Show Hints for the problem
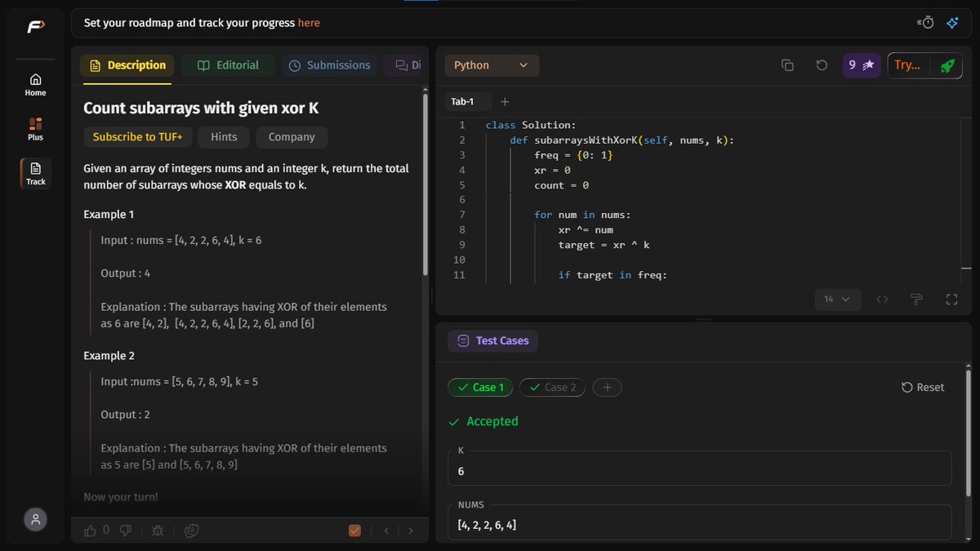The image size is (980, 551). point(224,137)
